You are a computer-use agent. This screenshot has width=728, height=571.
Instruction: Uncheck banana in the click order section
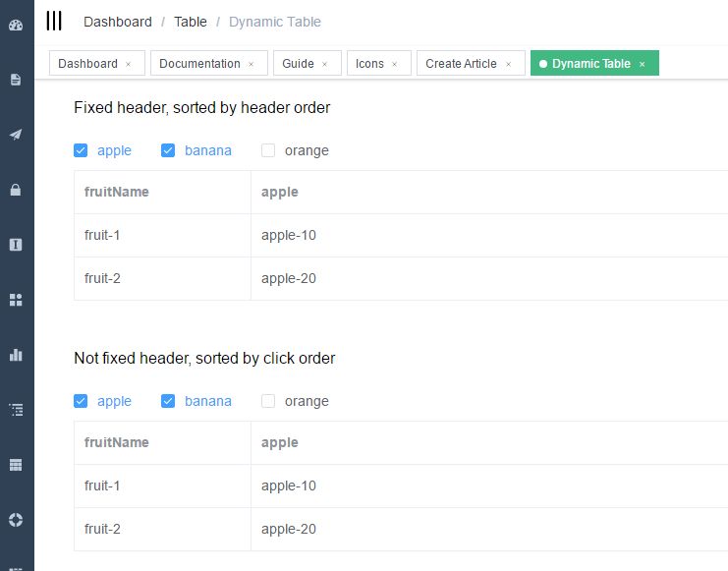(168, 401)
